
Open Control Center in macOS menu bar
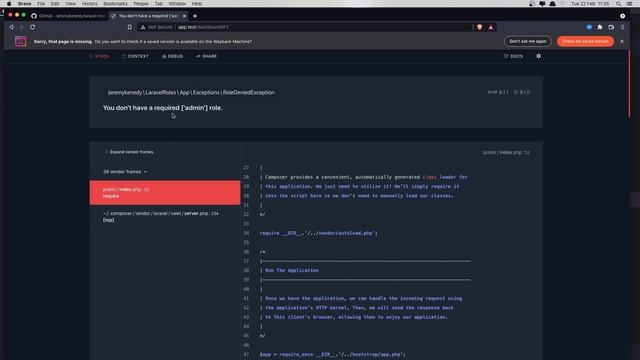[x=629, y=4]
